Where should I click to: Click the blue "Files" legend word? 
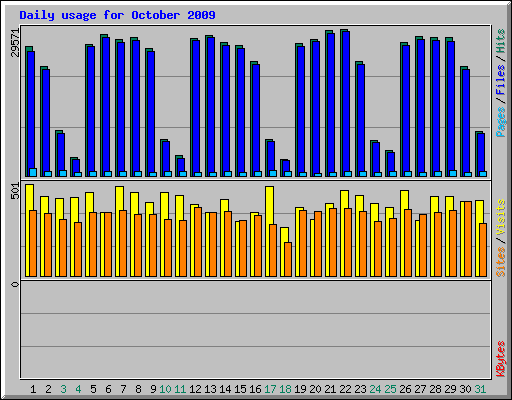(500, 79)
